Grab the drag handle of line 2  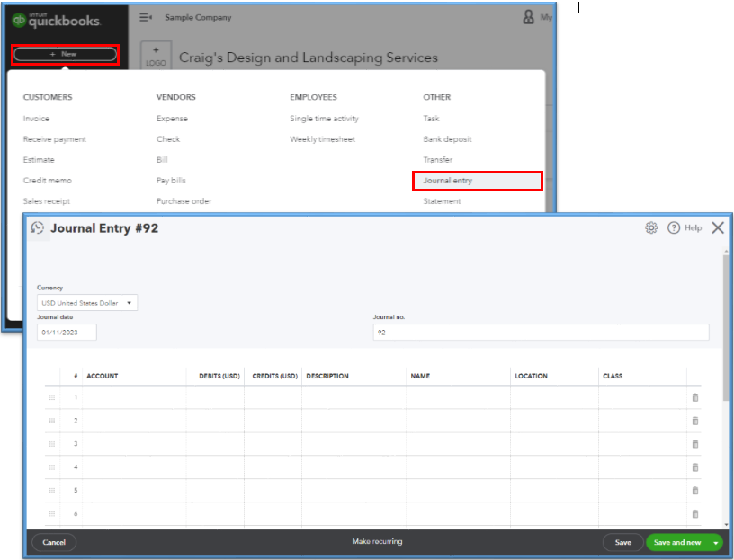coord(52,421)
